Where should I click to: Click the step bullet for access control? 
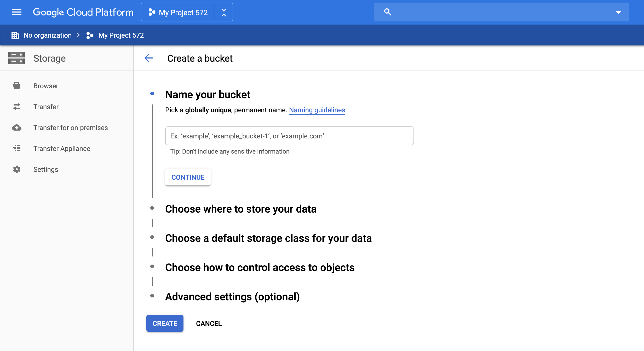152,266
